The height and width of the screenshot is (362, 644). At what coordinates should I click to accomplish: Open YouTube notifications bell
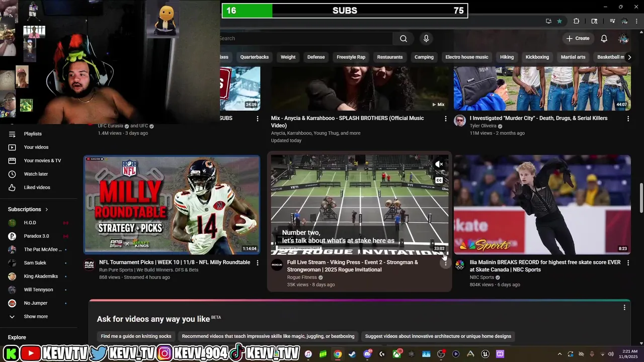click(604, 39)
